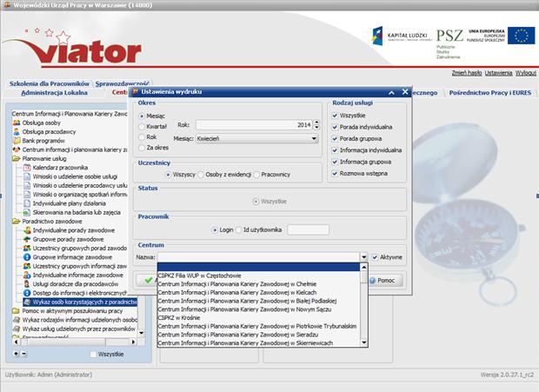Choose Pracownicy participants option
539x392 pixels.
[x=256, y=175]
